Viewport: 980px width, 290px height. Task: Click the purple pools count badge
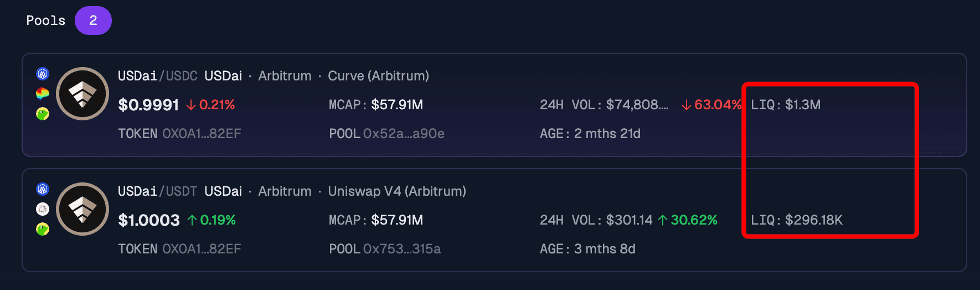point(93,21)
